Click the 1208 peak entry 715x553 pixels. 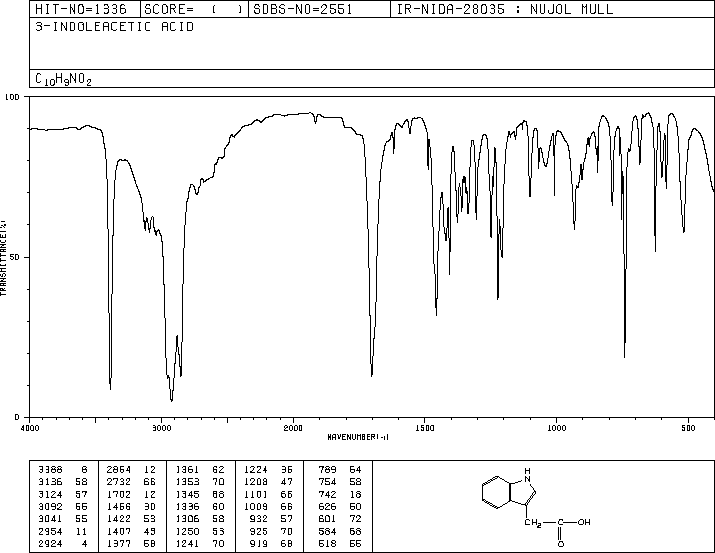(x=268, y=482)
